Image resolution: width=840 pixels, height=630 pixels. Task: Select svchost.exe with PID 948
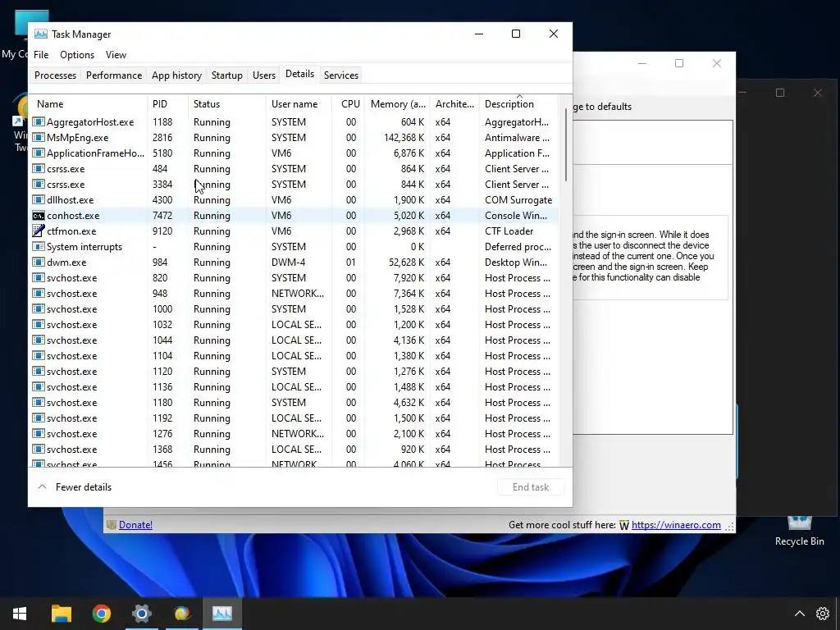[294, 294]
